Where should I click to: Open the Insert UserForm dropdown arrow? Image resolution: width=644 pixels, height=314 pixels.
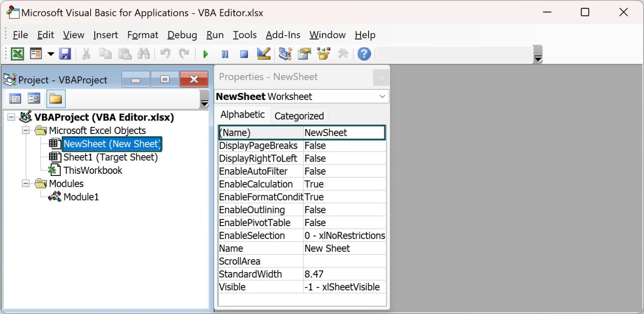point(51,54)
